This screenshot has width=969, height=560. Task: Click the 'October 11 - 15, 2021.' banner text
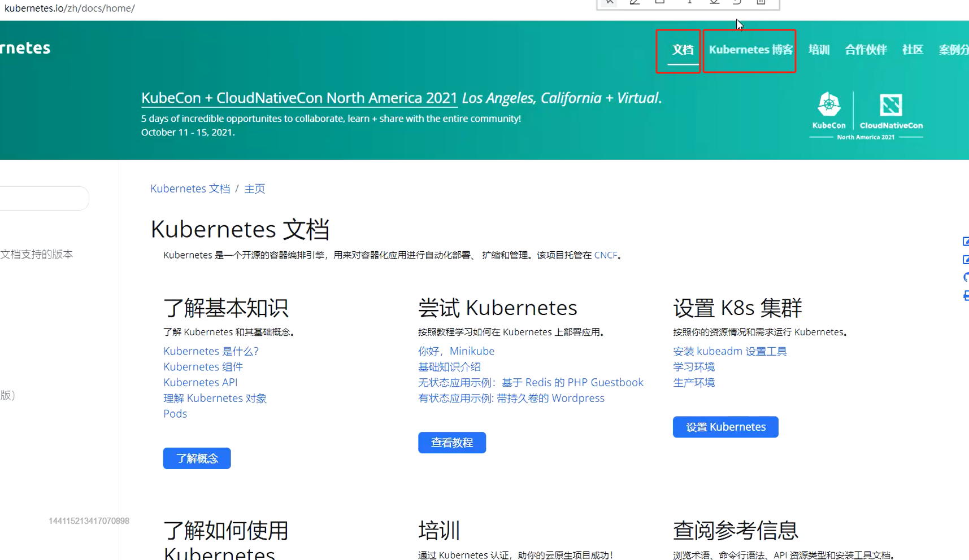pos(188,132)
